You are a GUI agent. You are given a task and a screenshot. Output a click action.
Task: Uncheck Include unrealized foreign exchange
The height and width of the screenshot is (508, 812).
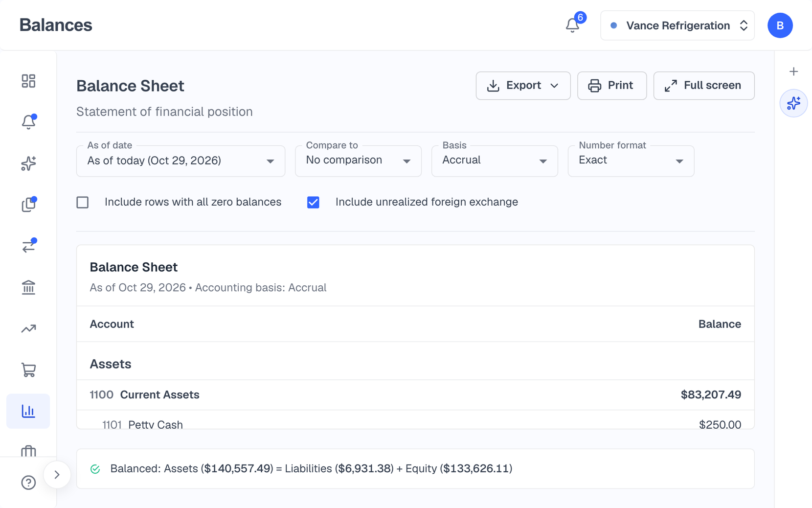tap(313, 202)
